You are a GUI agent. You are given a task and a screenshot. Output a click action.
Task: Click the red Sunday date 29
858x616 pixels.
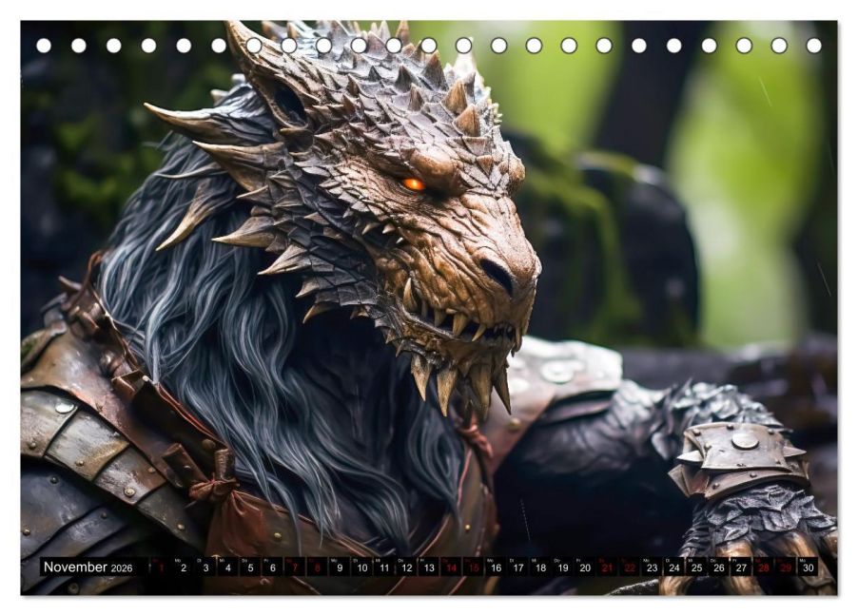tap(786, 568)
